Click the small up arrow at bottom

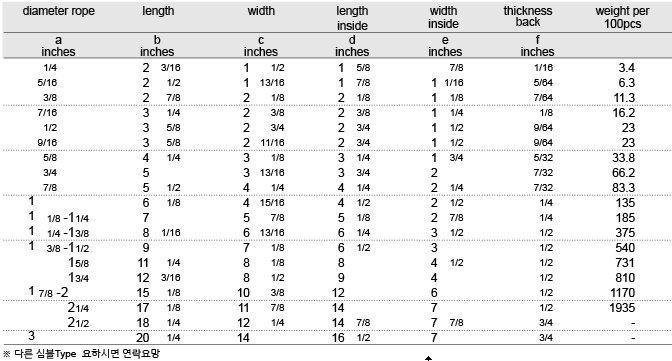pyautogui.click(x=428, y=358)
